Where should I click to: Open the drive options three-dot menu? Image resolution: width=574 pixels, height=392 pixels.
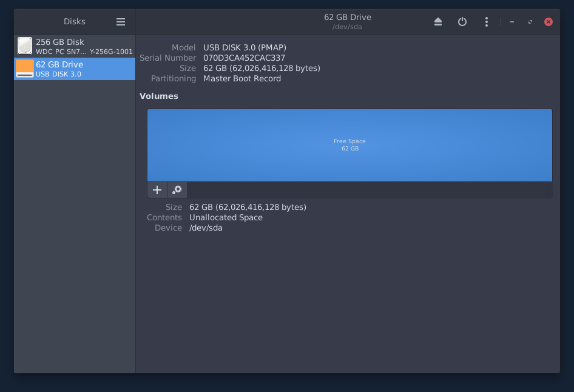[x=487, y=22]
